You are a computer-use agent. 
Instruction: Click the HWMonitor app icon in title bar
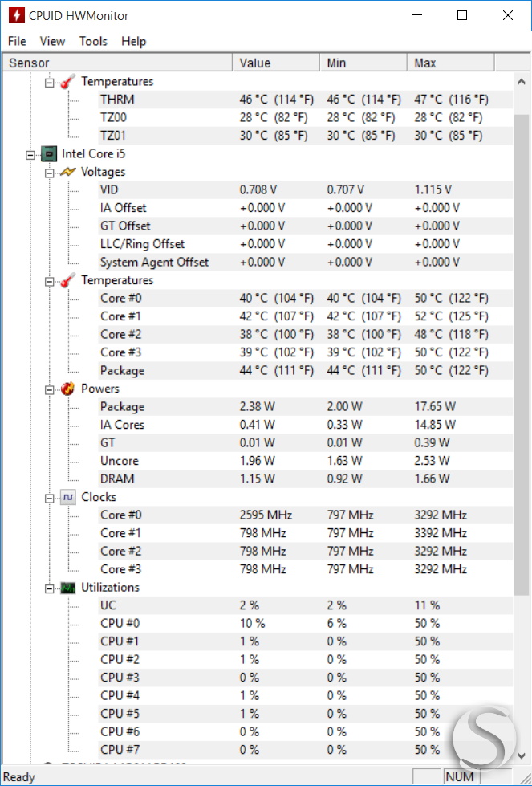point(16,15)
